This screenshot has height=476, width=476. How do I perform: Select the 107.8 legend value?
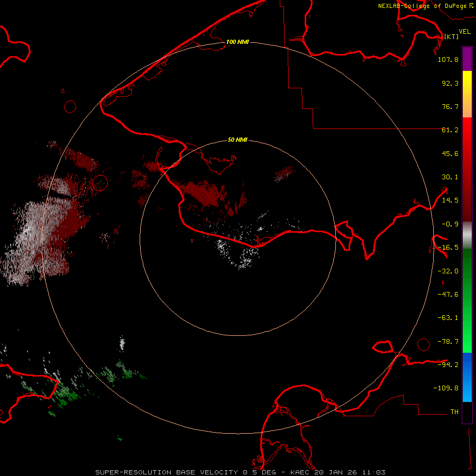448,59
